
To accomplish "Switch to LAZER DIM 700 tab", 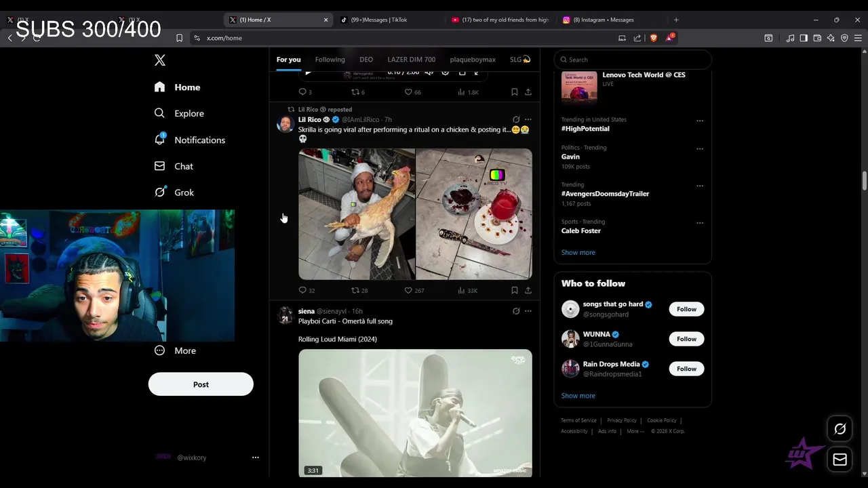I will pyautogui.click(x=411, y=60).
